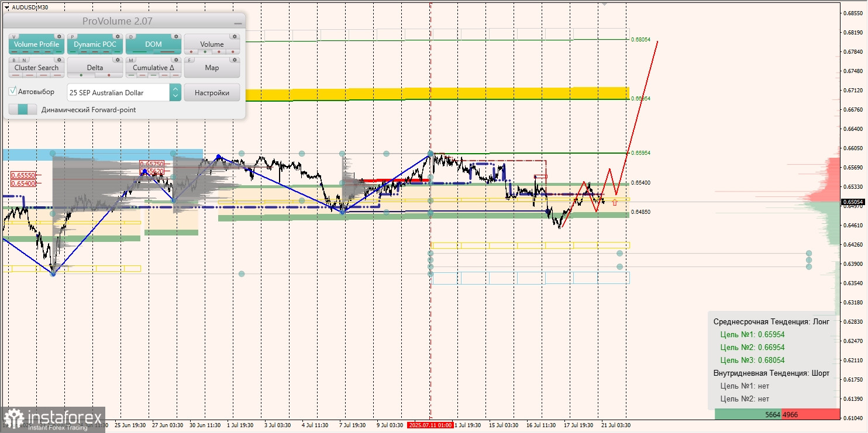The image size is (868, 433).
Task: Click the green 0.68054 line label
Action: [640, 39]
